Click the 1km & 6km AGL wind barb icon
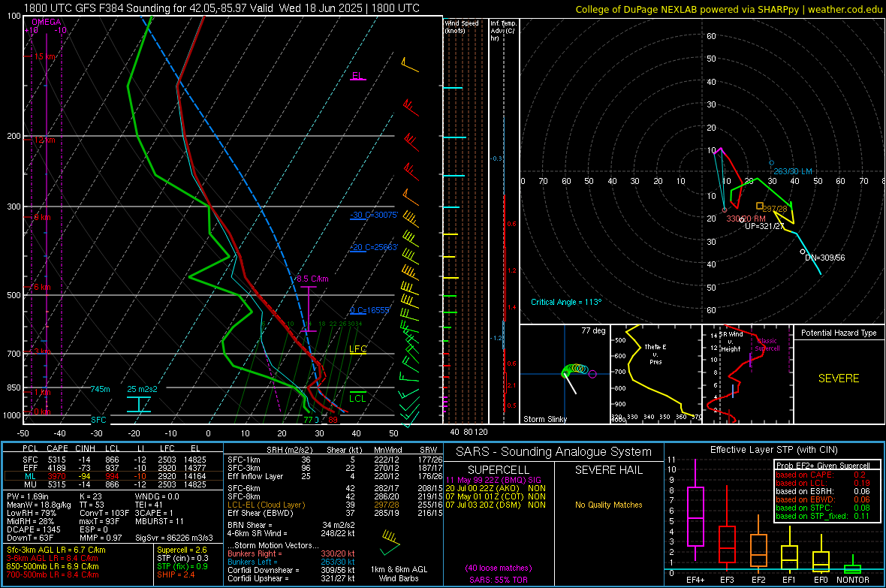This screenshot has width=886, height=588. coord(390,543)
